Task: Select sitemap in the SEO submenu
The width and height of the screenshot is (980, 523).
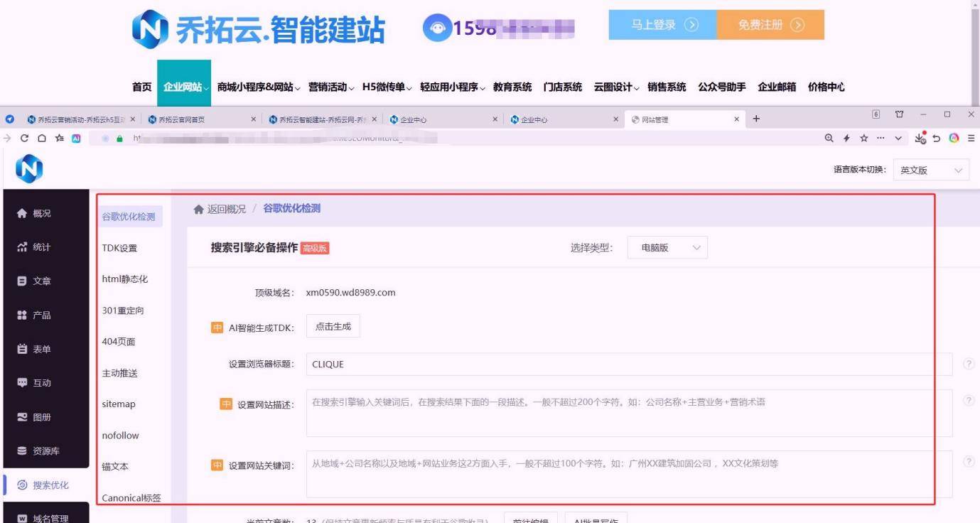Action: click(119, 404)
